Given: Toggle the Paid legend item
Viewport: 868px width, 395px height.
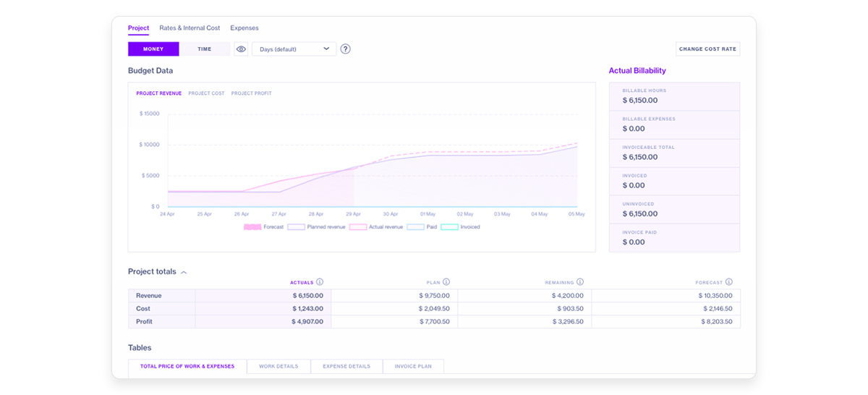Looking at the screenshot, I should [x=422, y=227].
